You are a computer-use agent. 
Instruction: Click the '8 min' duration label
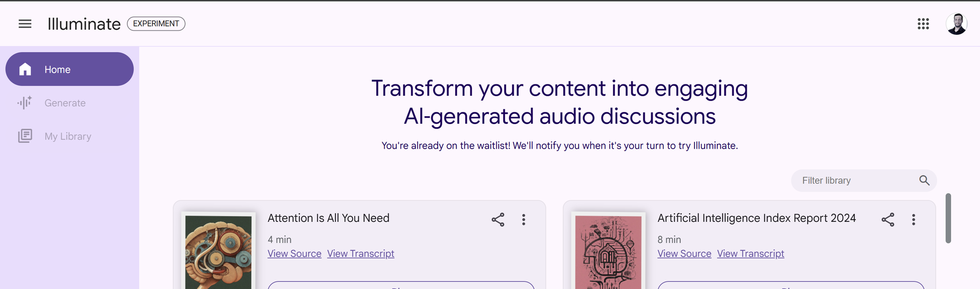click(x=669, y=239)
